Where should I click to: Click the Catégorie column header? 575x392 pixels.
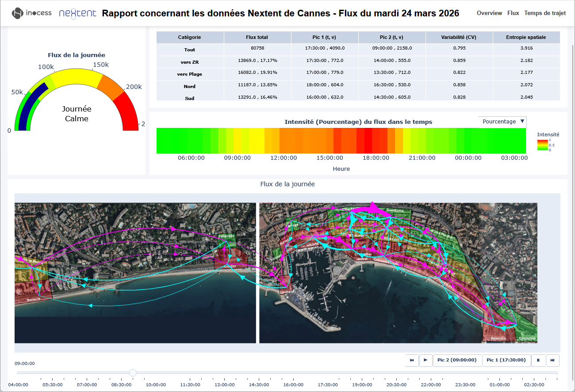click(190, 37)
